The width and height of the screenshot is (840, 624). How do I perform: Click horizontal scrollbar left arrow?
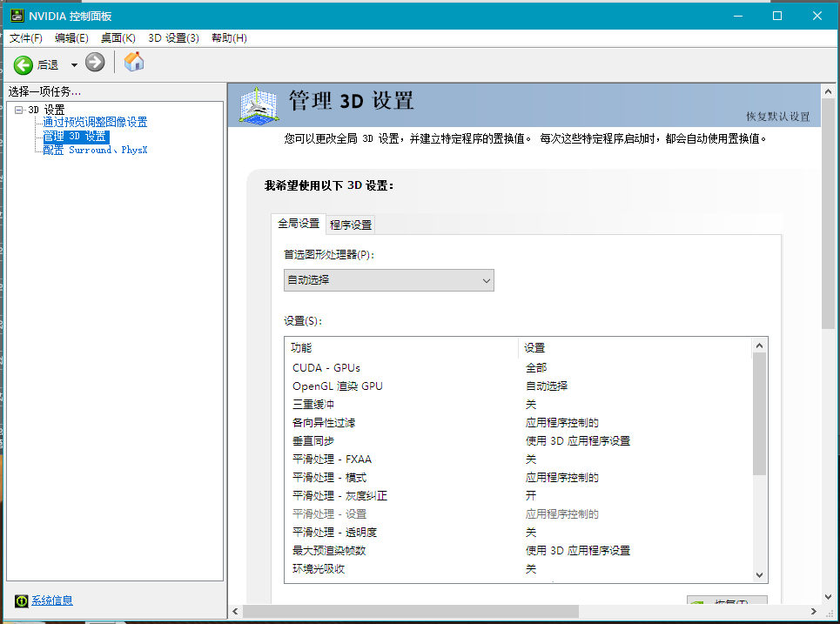[x=235, y=611]
